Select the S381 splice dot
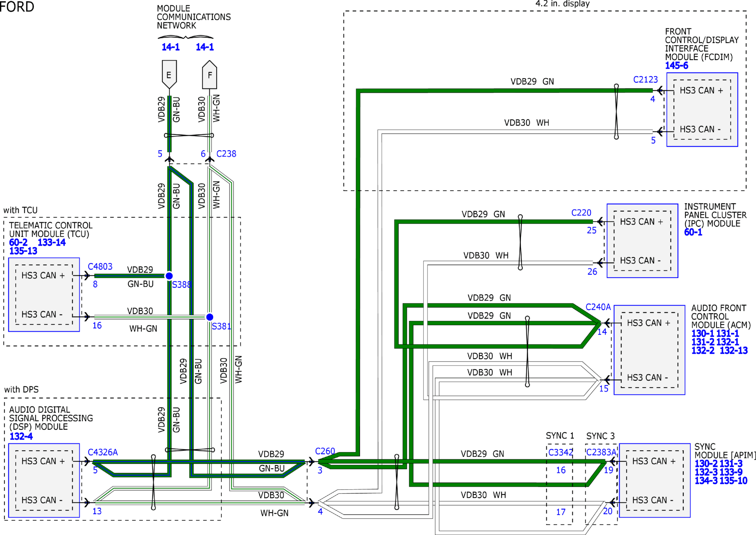Screen dimensions: 756x535 coord(210,317)
